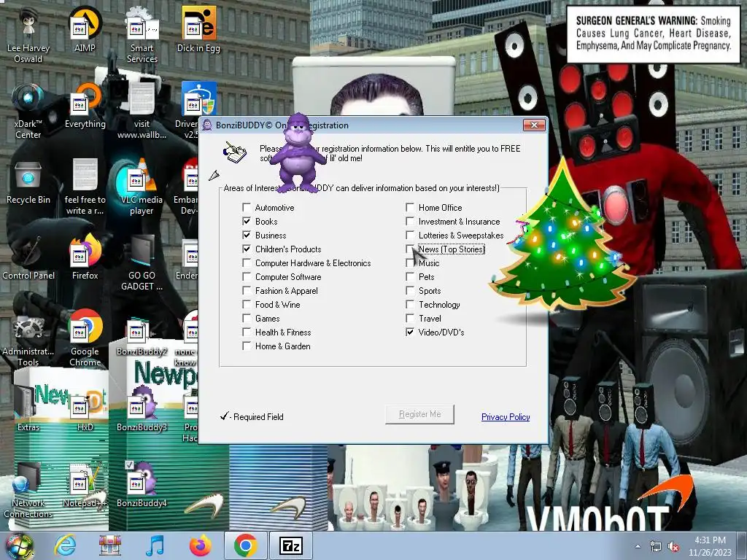Check the Sports interest box
This screenshot has height=560, width=747.
point(410,290)
